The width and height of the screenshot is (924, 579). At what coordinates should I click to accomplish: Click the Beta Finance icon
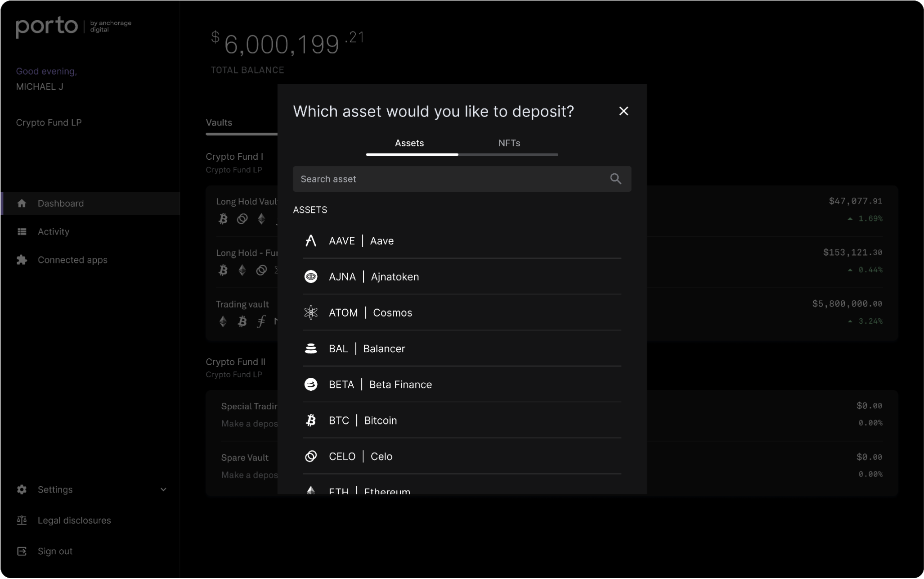click(311, 384)
